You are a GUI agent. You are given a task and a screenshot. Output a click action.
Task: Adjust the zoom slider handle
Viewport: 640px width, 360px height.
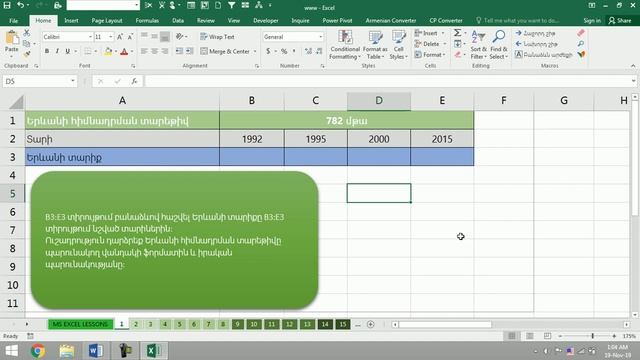[x=593, y=336]
